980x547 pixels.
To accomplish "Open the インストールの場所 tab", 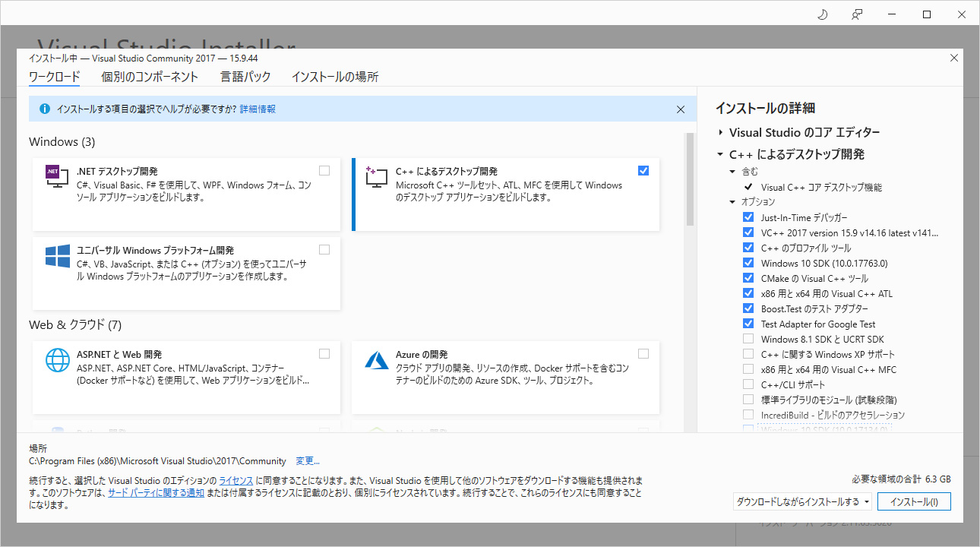I will [335, 77].
